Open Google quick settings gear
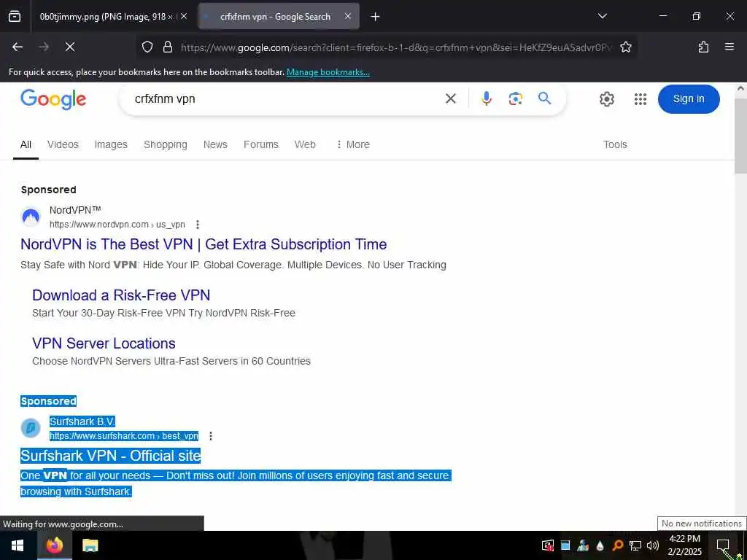 tap(606, 99)
